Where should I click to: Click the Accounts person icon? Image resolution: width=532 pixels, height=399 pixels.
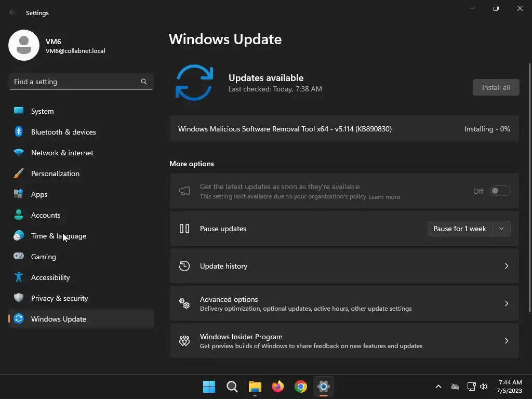click(x=19, y=215)
